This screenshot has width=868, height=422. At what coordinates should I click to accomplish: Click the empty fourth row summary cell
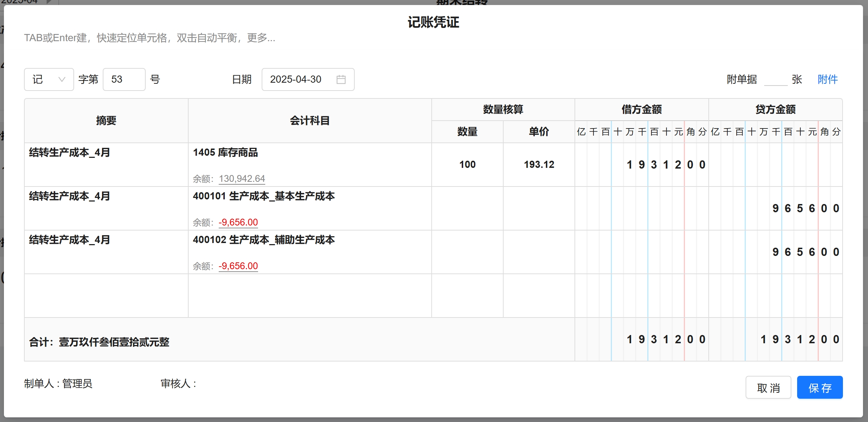point(106,296)
